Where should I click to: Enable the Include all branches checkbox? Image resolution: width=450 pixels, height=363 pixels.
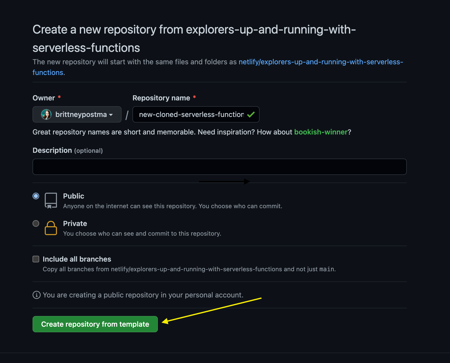click(36, 259)
